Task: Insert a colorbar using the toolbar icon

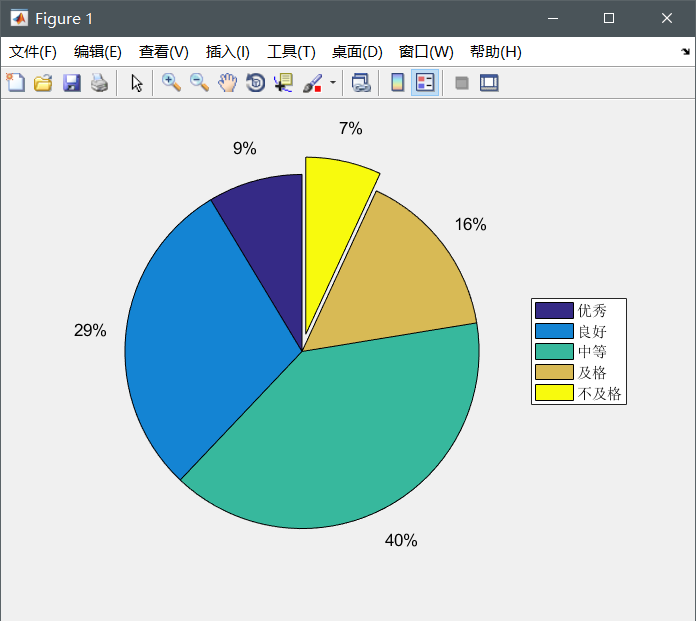Action: [x=397, y=83]
